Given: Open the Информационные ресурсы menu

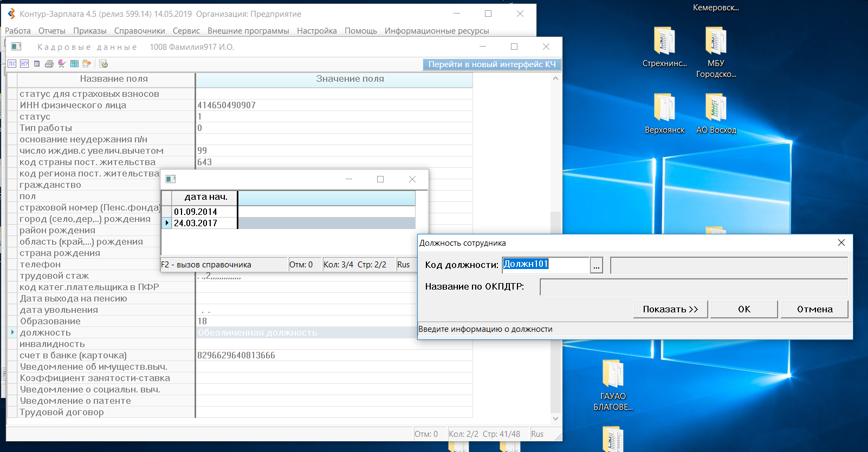Looking at the screenshot, I should pos(437,31).
